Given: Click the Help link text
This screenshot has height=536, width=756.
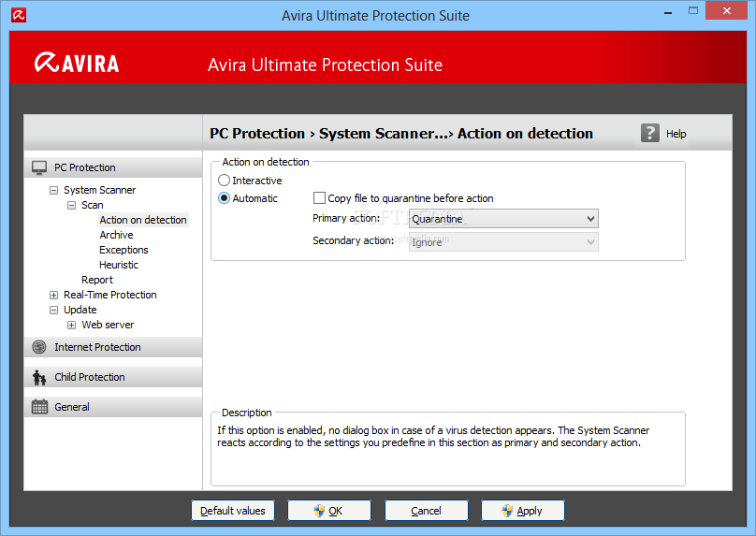Looking at the screenshot, I should tap(676, 134).
